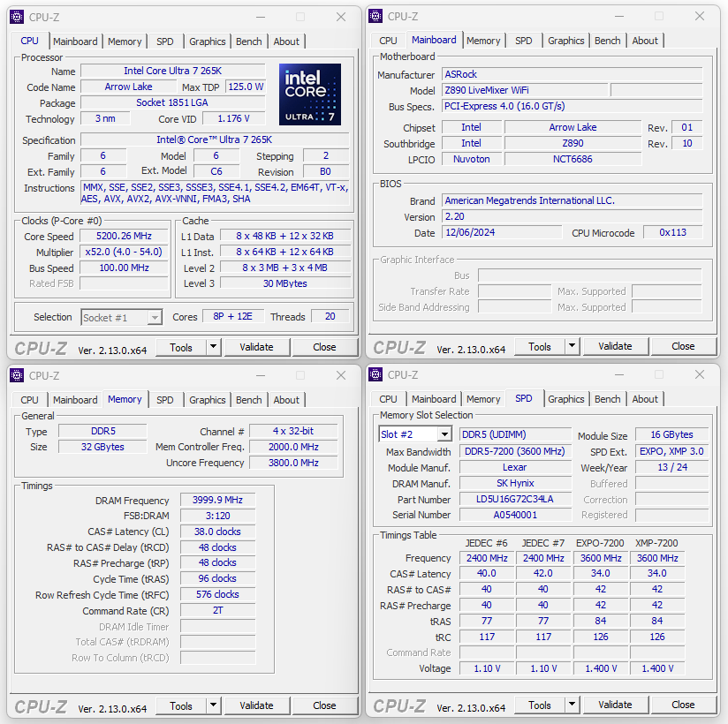Click Validate in the Mainboard window
This screenshot has height=724, width=728.
(615, 346)
